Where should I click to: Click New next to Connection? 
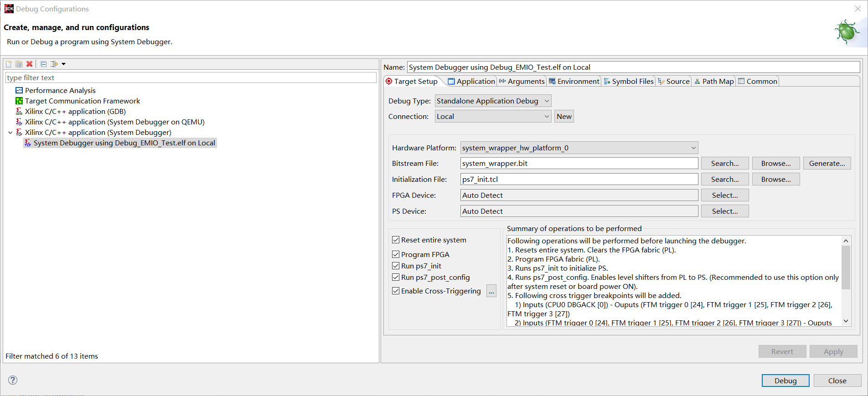pyautogui.click(x=564, y=116)
